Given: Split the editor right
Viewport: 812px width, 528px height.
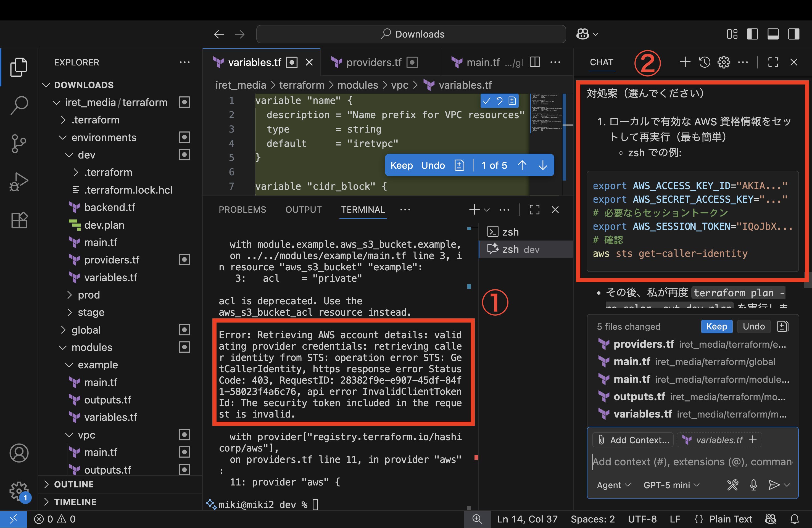Looking at the screenshot, I should 535,62.
